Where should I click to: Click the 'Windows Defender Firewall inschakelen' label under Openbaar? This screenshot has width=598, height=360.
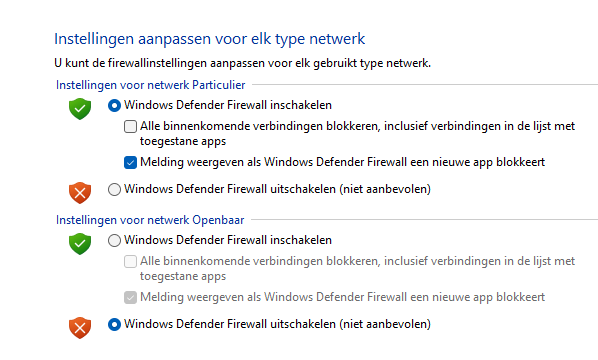point(228,240)
